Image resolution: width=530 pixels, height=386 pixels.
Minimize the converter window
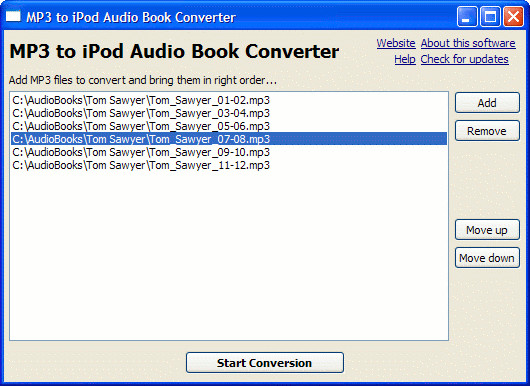(x=467, y=16)
